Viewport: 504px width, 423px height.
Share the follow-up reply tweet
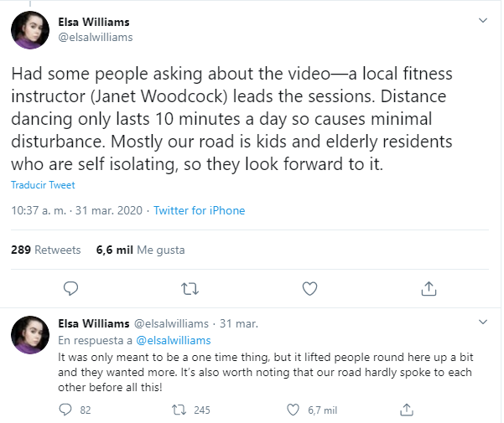tap(407, 410)
